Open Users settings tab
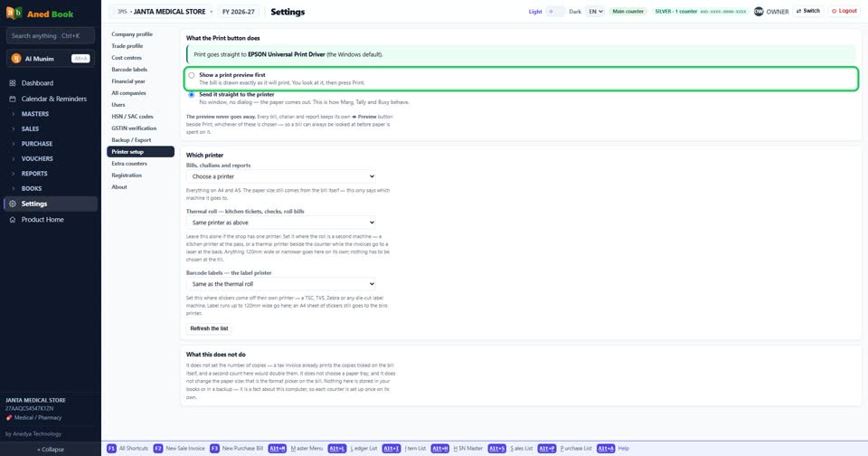868x456 pixels. 140,105
